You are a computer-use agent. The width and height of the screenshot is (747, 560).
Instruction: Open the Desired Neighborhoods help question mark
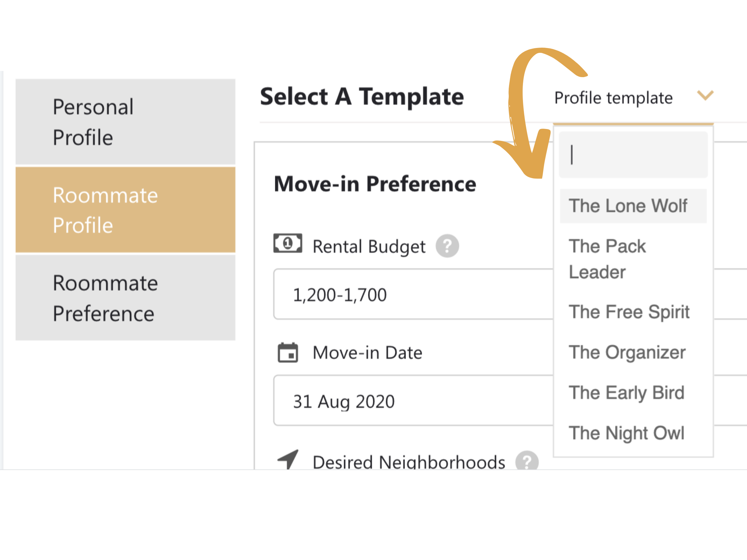[x=527, y=461]
